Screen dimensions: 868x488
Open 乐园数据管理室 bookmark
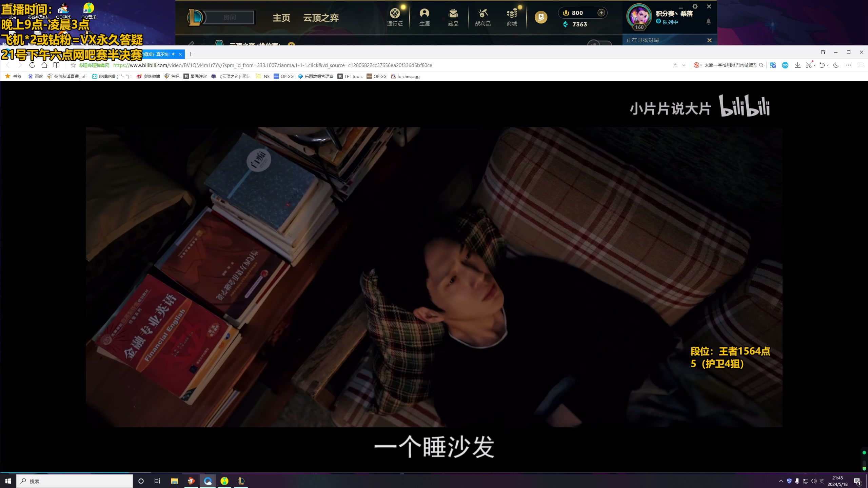[315, 76]
